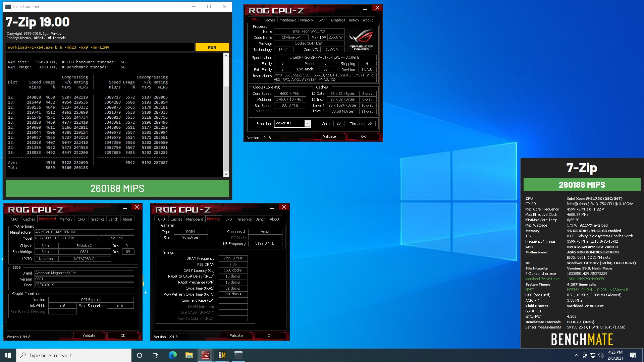The image size is (644, 362).
Task: Close the Memory CPU-Z window
Action: (284, 207)
